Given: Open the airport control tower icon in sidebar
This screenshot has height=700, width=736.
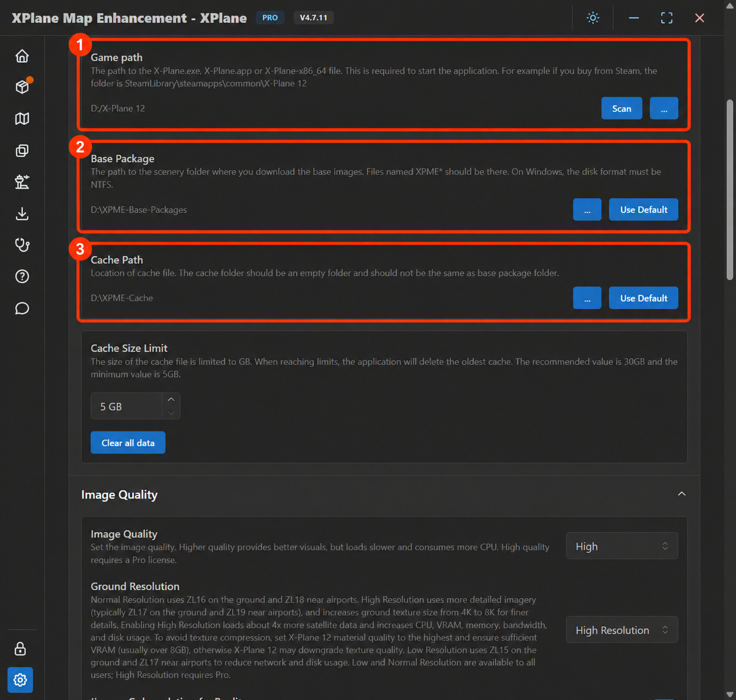Looking at the screenshot, I should point(22,182).
